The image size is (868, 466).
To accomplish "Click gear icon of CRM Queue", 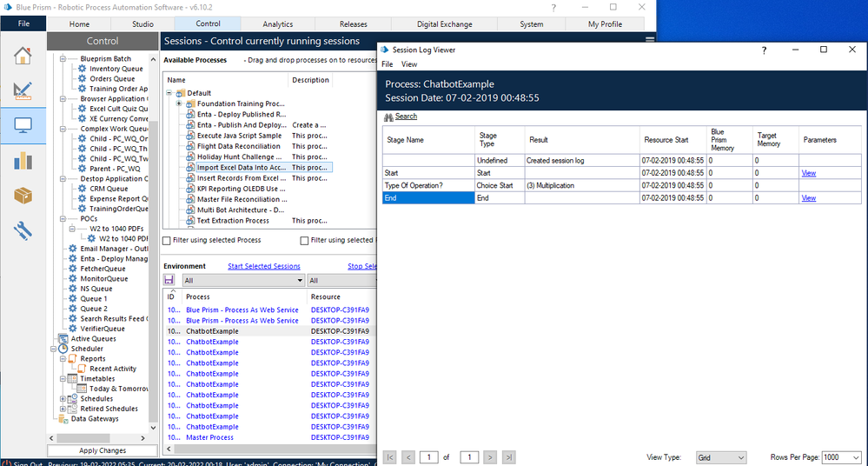I will point(82,189).
